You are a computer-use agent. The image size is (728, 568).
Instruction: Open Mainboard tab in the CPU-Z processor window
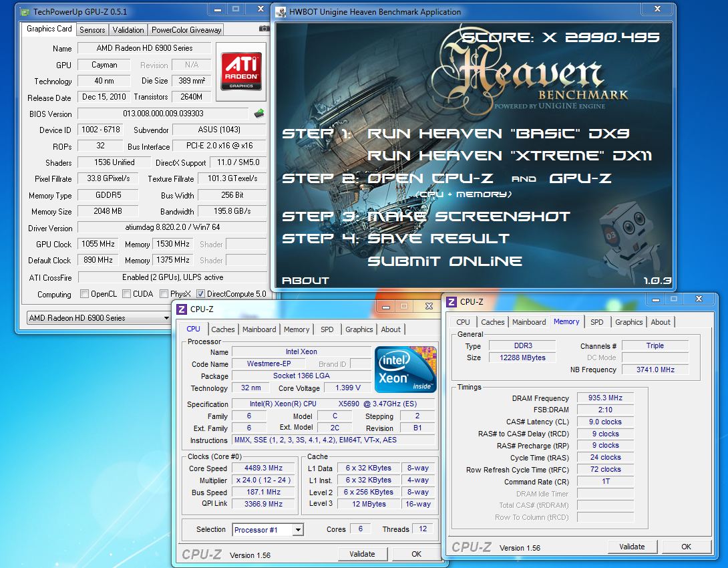(259, 329)
